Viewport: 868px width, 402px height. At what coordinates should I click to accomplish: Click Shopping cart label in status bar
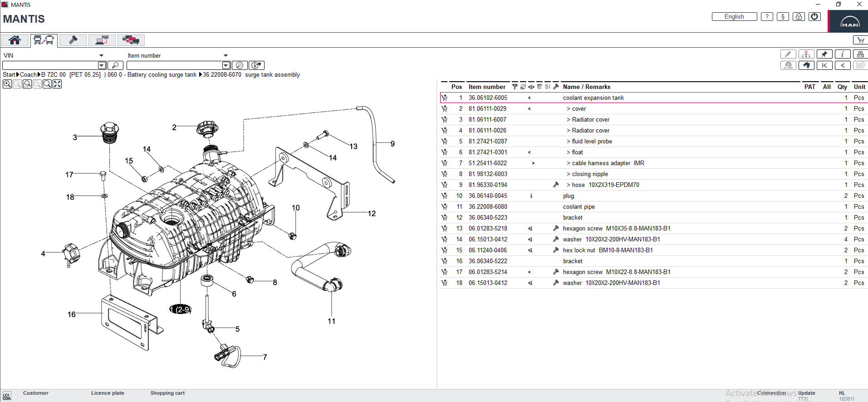(x=167, y=393)
